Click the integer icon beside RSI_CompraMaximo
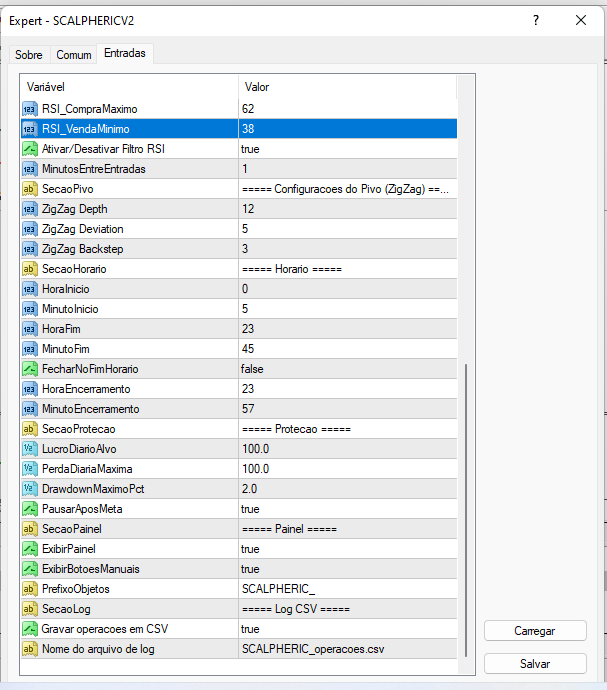Image resolution: width=607 pixels, height=690 pixels. coord(29,109)
